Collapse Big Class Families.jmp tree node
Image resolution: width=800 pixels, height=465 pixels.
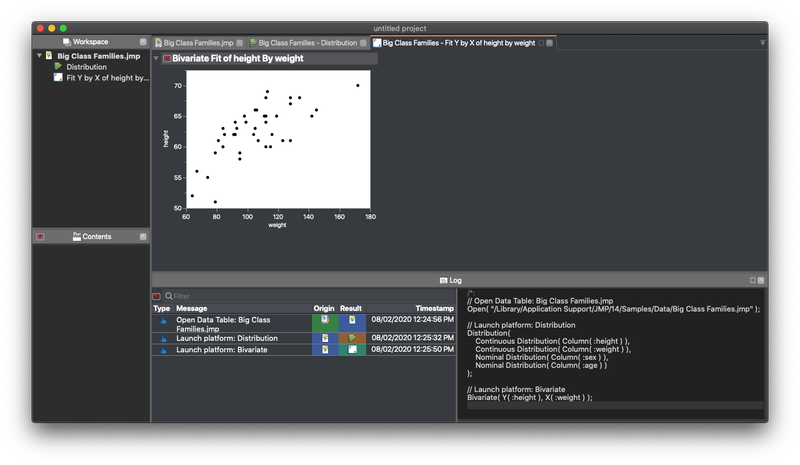pos(39,55)
